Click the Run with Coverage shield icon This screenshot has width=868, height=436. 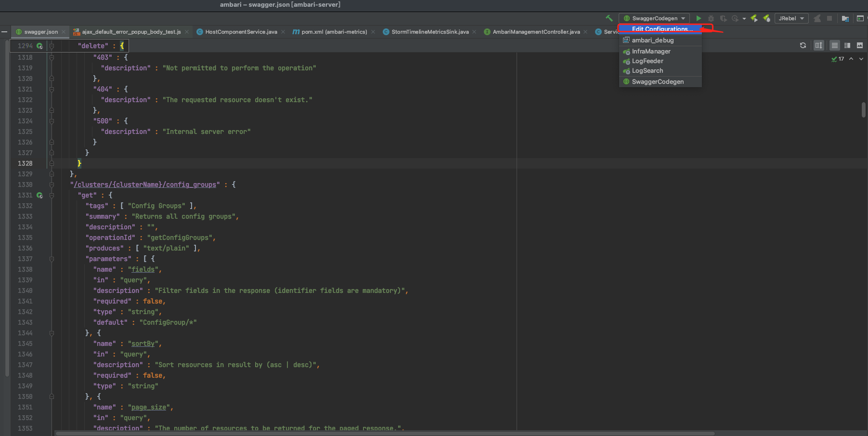coord(723,18)
